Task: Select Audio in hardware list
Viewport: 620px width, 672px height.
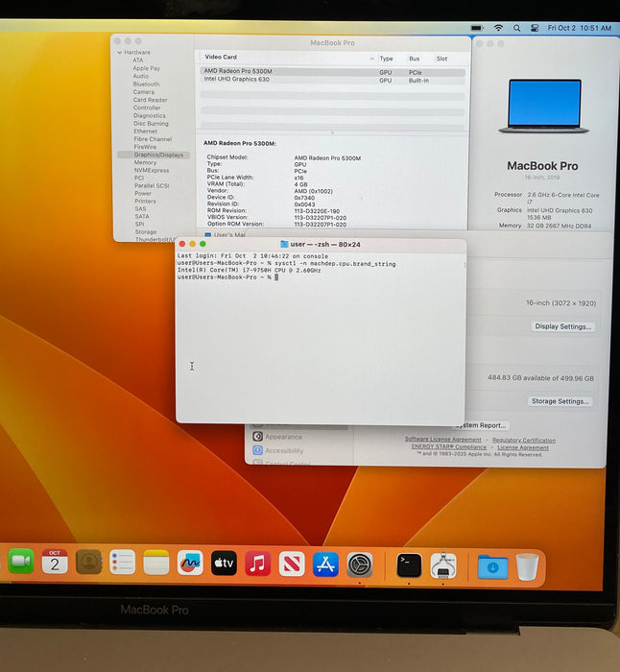Action: click(x=141, y=76)
